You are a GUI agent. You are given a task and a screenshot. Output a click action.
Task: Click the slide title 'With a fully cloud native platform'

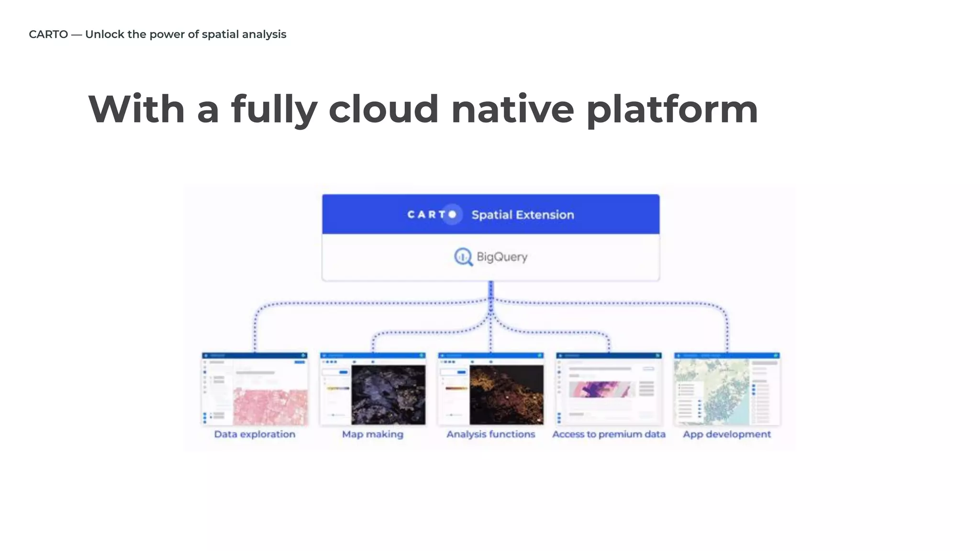(423, 110)
